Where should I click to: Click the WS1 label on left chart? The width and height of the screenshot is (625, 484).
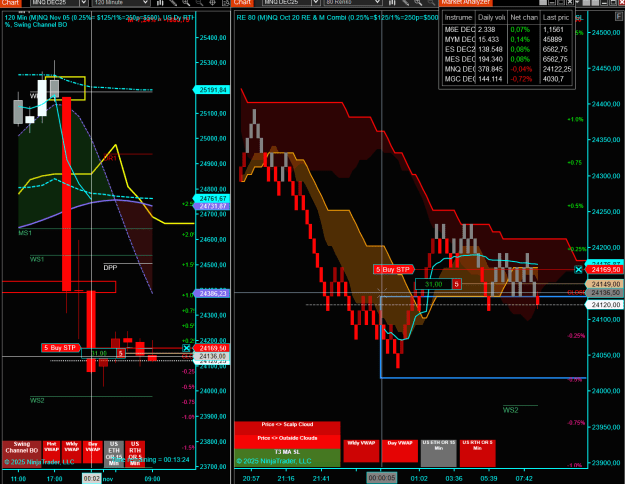tap(37, 260)
